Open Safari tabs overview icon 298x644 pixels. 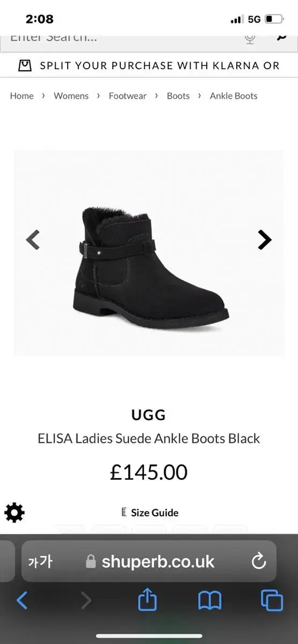click(x=272, y=600)
